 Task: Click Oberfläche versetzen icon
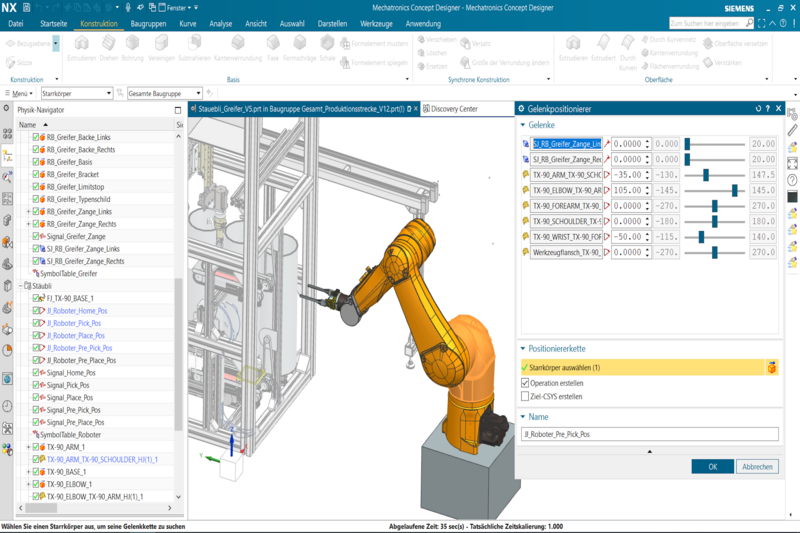(x=708, y=44)
